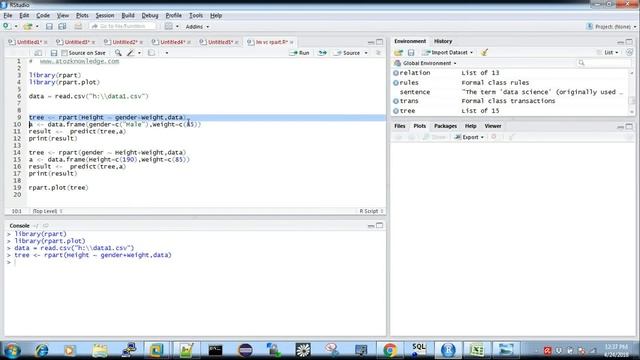
Task: Open Excel from the taskbar
Action: pyautogui.click(x=477, y=350)
